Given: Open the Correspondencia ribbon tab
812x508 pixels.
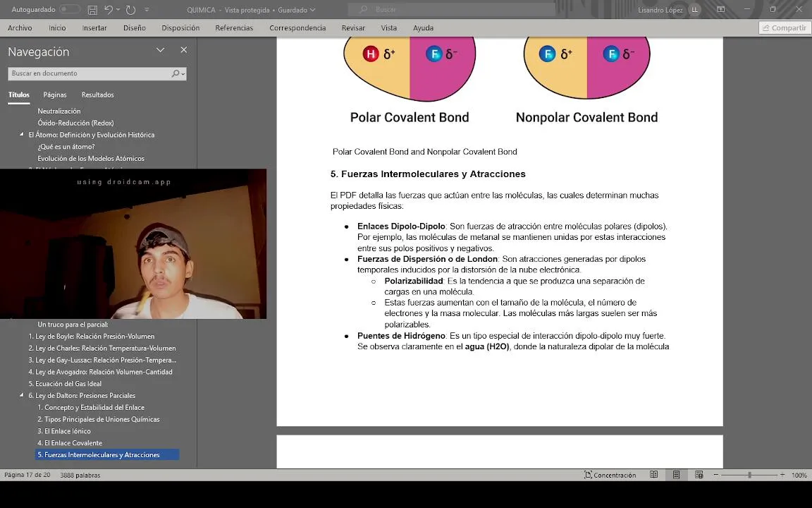Looking at the screenshot, I should click(x=297, y=28).
